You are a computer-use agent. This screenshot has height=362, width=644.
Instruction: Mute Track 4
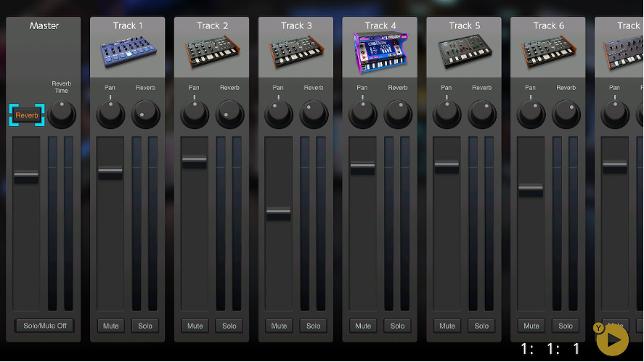click(x=363, y=326)
